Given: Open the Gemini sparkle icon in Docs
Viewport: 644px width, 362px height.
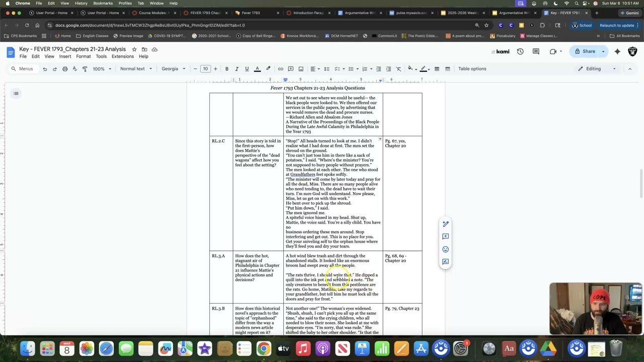Looking at the screenshot, I should tap(617, 51).
